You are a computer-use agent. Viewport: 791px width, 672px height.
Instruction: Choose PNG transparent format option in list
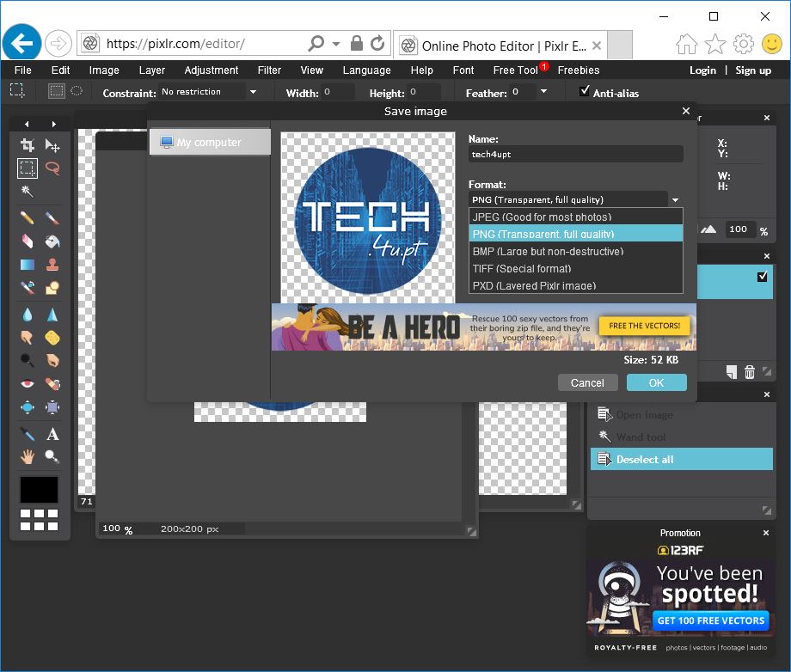575,234
